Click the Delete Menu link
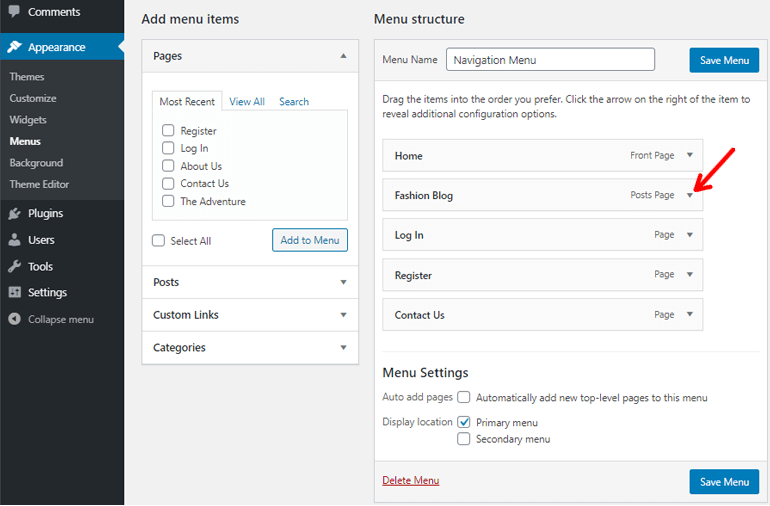770x506 pixels. [x=410, y=481]
